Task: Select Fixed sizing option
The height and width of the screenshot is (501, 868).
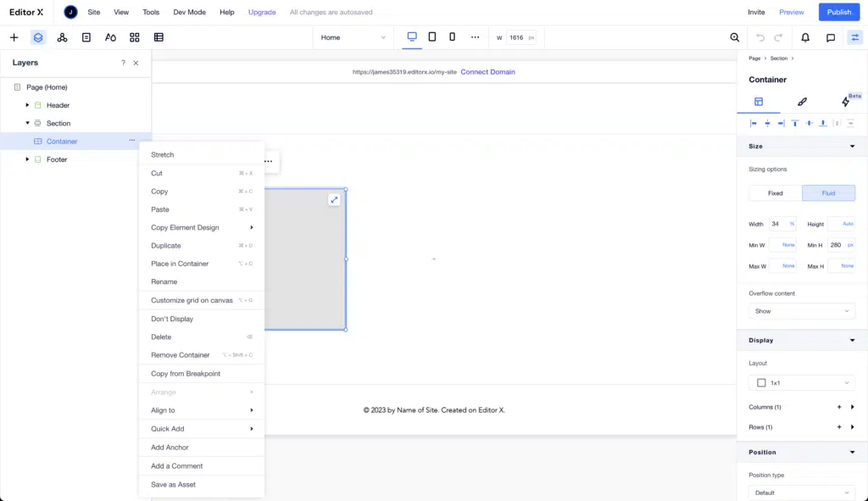Action: click(x=775, y=193)
